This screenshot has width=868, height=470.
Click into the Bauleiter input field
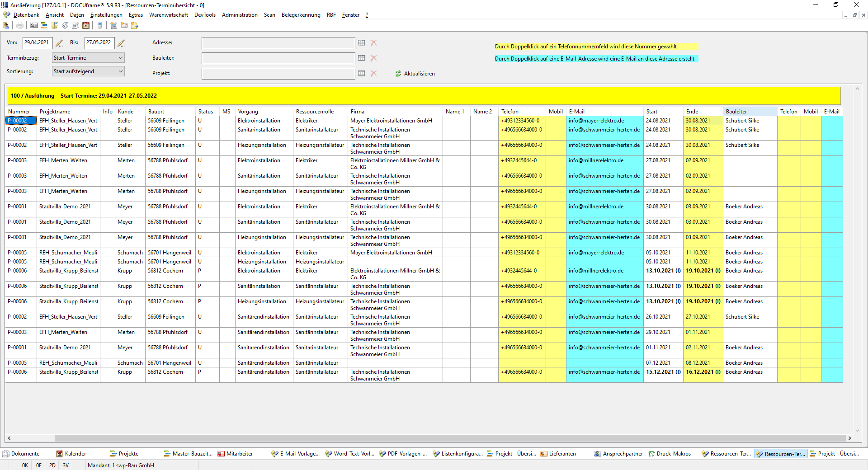[278, 58]
